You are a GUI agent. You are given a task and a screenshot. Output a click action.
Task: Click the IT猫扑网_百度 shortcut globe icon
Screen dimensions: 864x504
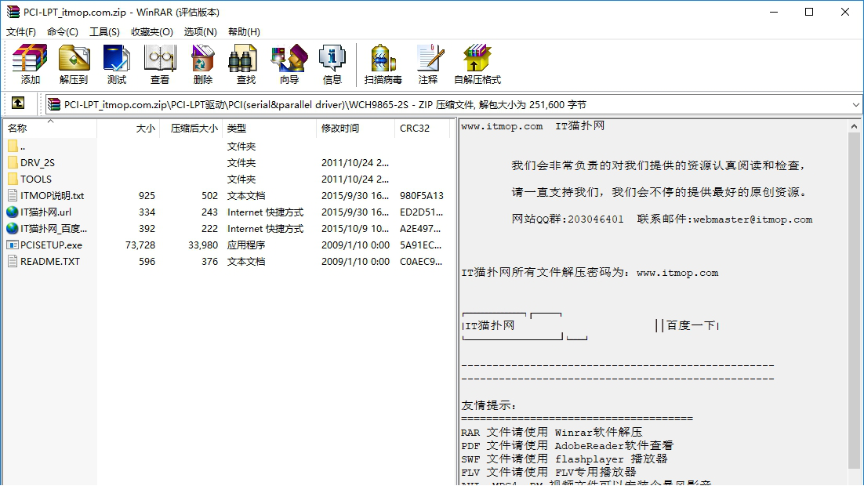pos(13,229)
